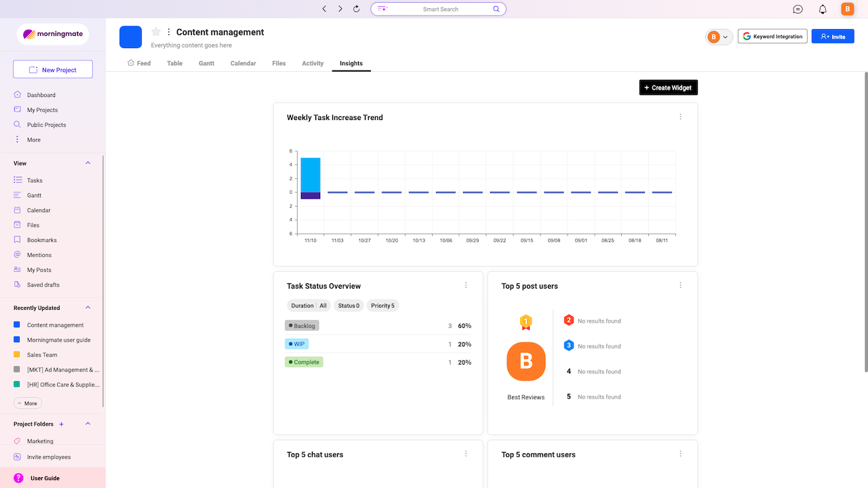
Task: Open Mentions in the View section
Action: [39, 255]
